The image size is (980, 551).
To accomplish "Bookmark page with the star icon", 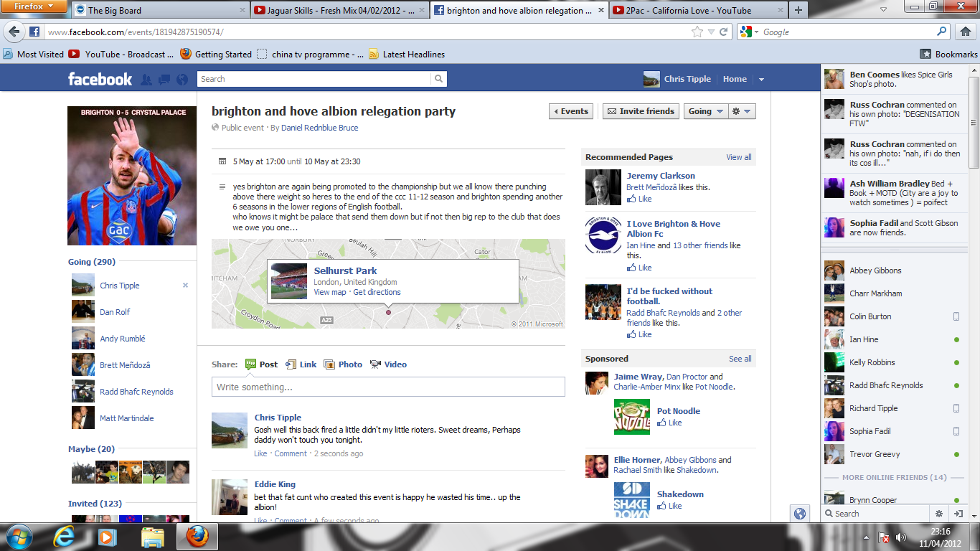I will 697,32.
